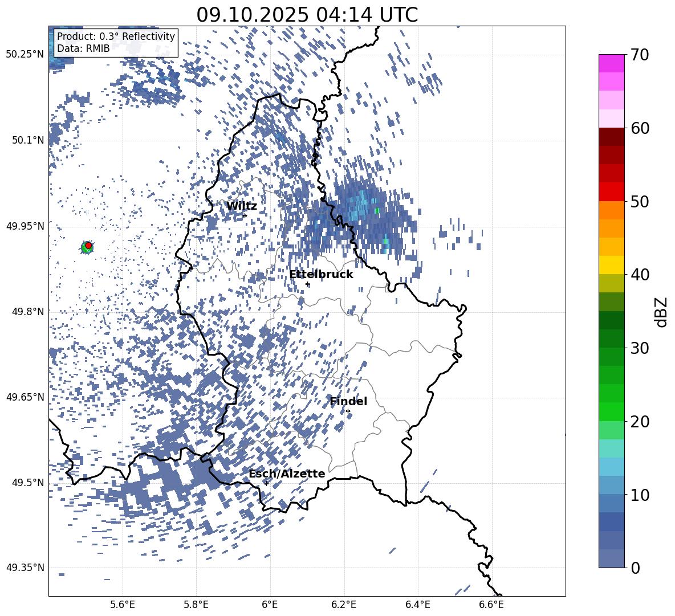Screen dimensions: 675x616
Task: Click the red radar site marker
Action: pyautogui.click(x=88, y=246)
